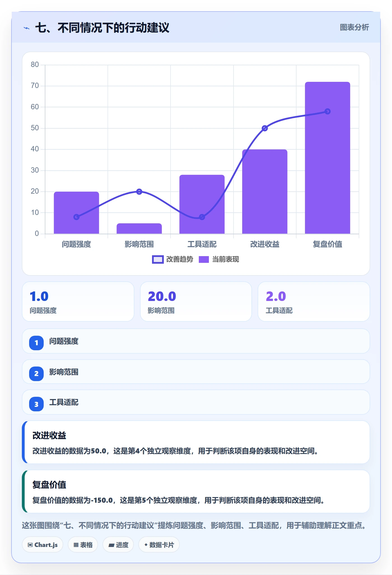This screenshot has width=392, height=575.
Task: Click the number 3 badge icon
Action: [36, 404]
